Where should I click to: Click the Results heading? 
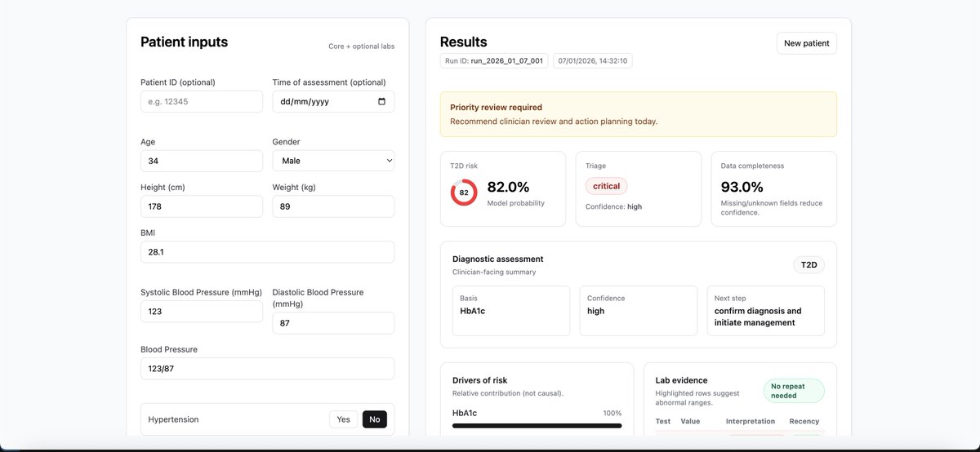(x=464, y=42)
